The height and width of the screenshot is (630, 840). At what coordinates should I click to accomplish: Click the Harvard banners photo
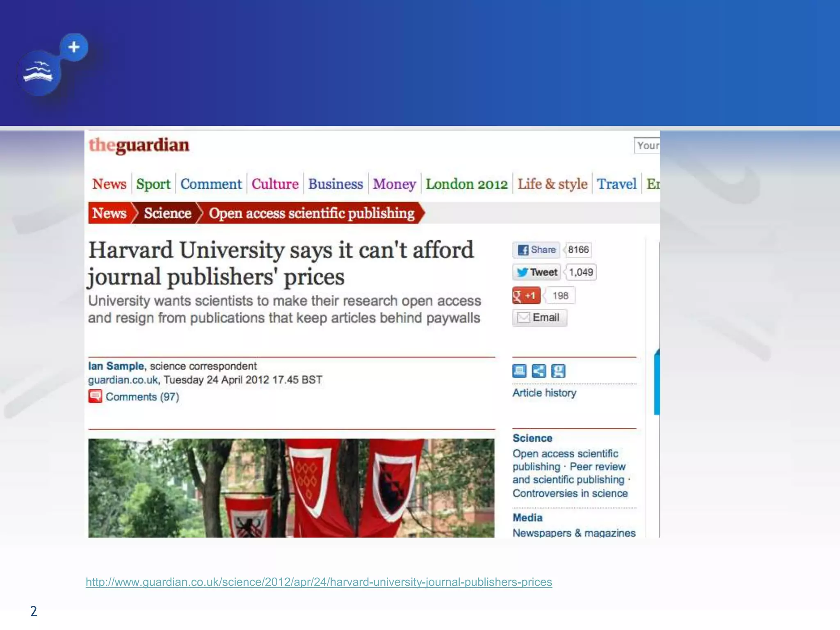[x=291, y=488]
